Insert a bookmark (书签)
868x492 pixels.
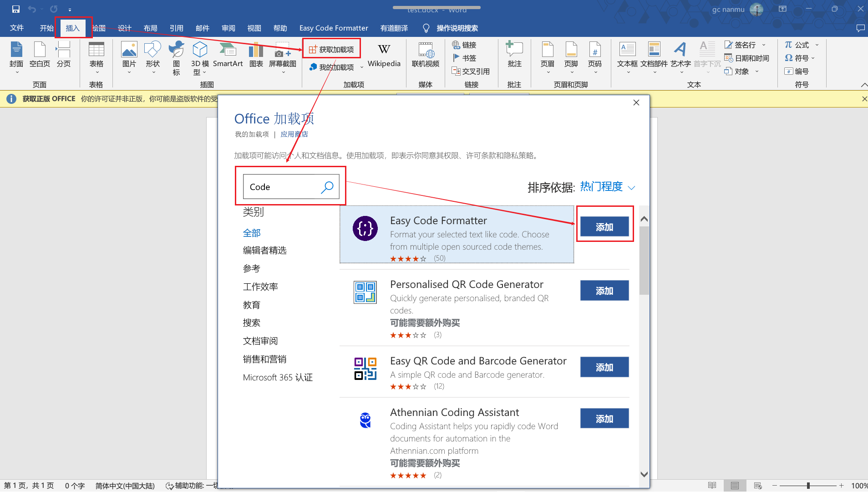(x=464, y=58)
